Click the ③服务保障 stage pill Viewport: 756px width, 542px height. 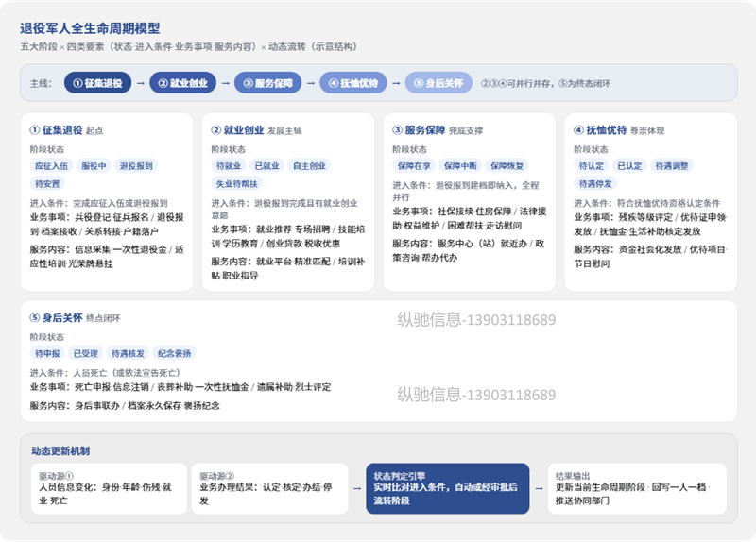click(x=268, y=83)
